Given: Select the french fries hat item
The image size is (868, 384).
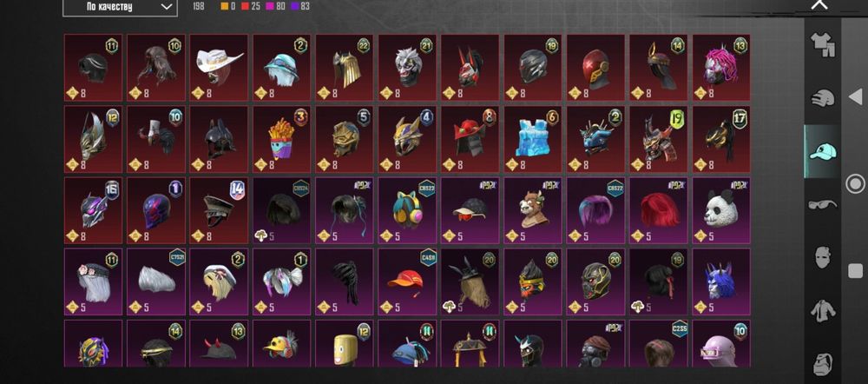Looking at the screenshot, I should [282, 139].
